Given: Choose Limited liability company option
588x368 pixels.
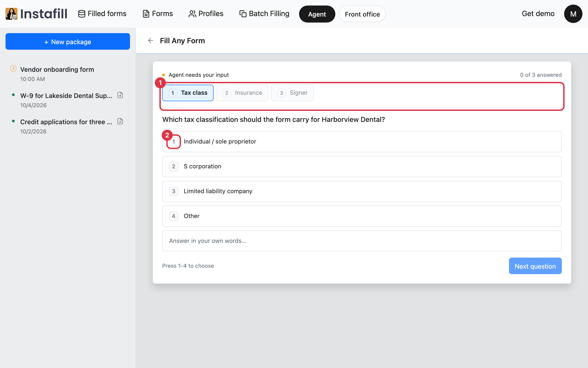Looking at the screenshot, I should [x=362, y=191].
